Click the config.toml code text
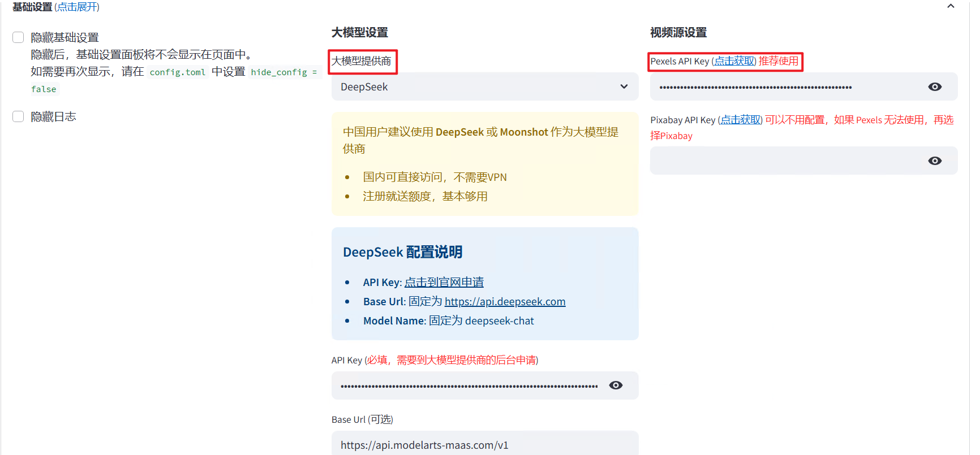Screen dimensions: 980x455 coord(178,72)
